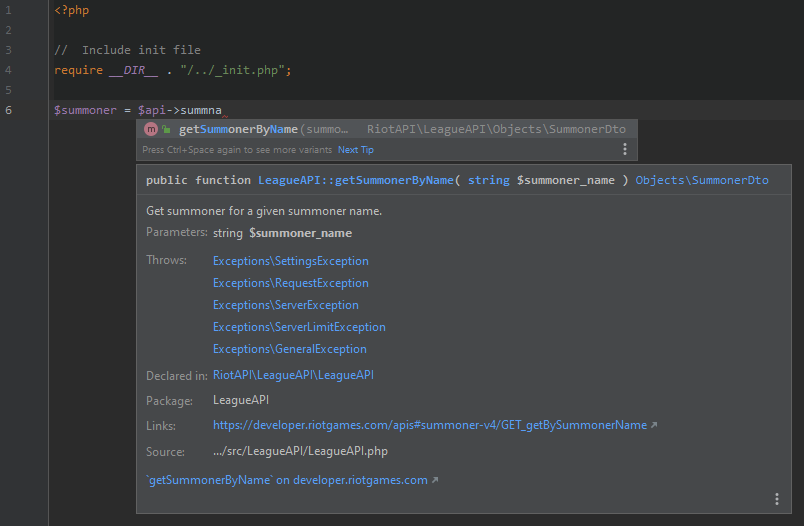Click the typed summna text on line 6

[201, 110]
